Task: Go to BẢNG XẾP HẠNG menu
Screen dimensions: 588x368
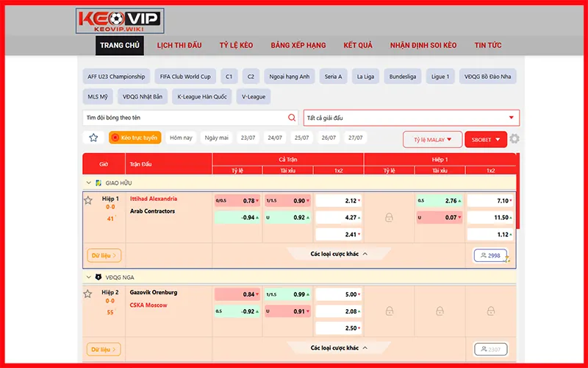Action: 298,46
